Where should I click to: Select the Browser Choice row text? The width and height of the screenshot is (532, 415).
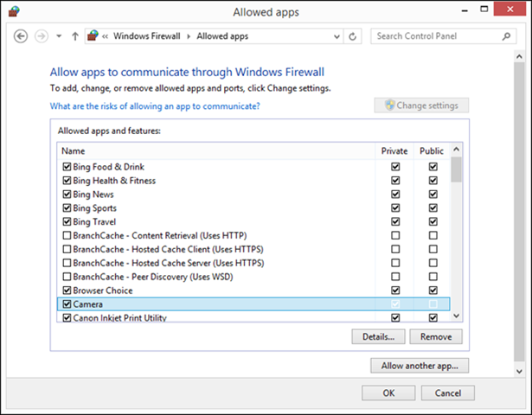click(x=103, y=290)
